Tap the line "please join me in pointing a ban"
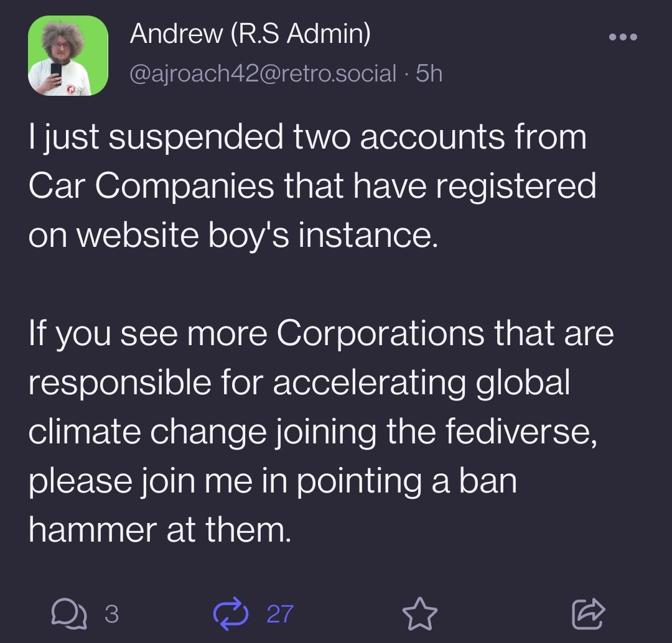 [273, 481]
